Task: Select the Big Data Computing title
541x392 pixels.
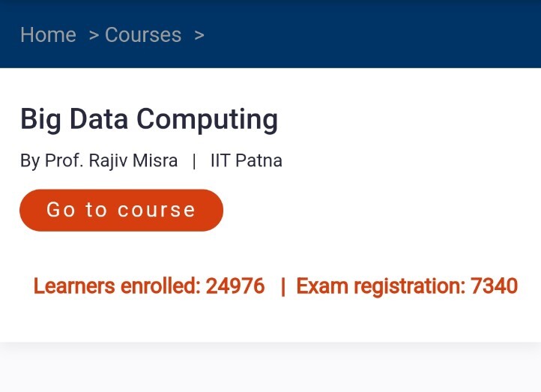Action: pyautogui.click(x=149, y=119)
